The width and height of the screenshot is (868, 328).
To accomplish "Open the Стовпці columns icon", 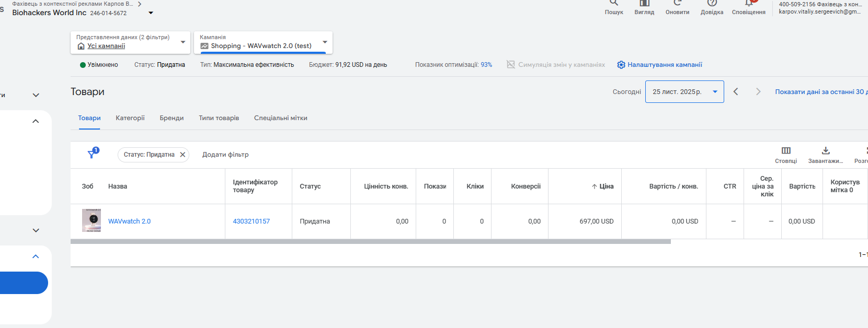I will pyautogui.click(x=786, y=151).
